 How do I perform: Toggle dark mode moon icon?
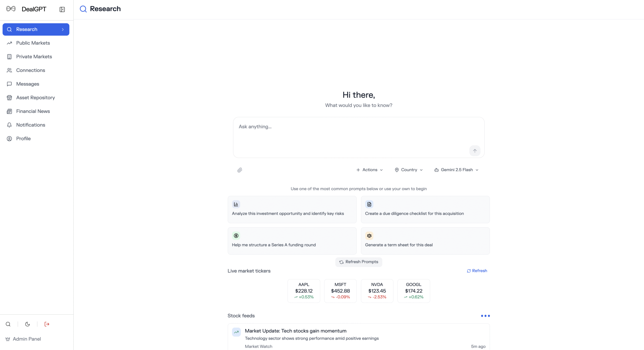click(x=27, y=324)
